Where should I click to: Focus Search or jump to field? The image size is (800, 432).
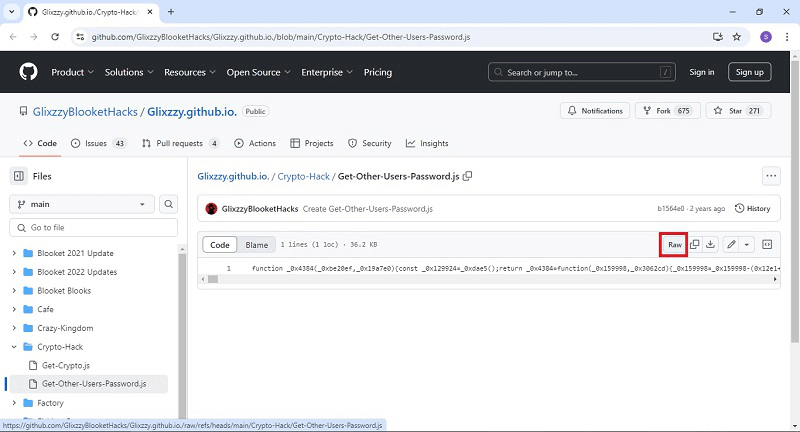(582, 72)
